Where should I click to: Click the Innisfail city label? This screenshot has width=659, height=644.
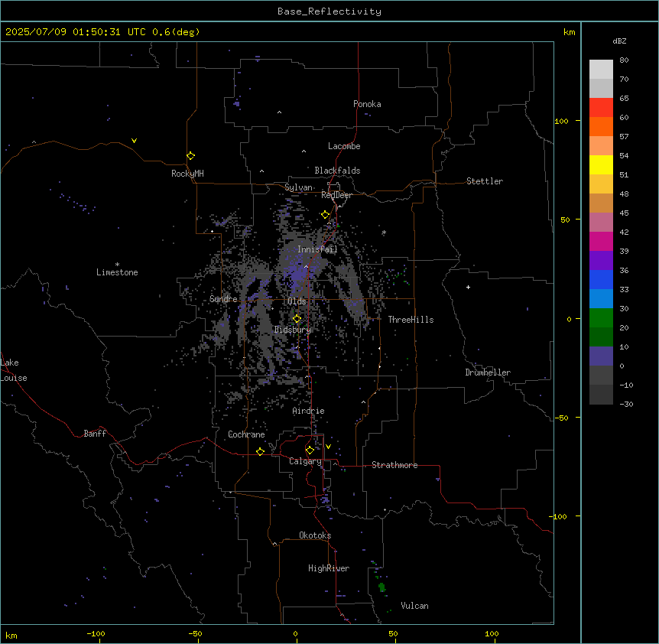pyautogui.click(x=317, y=249)
